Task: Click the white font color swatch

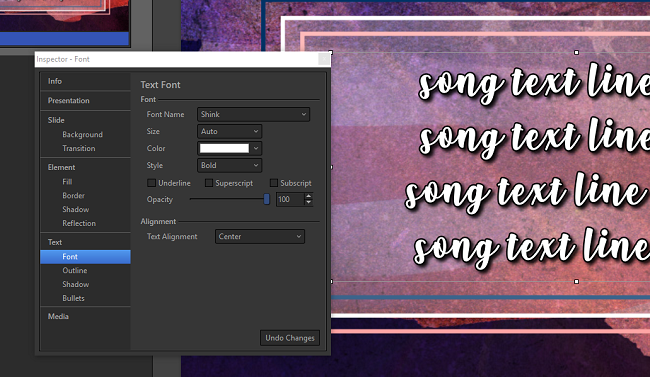Action: click(224, 148)
